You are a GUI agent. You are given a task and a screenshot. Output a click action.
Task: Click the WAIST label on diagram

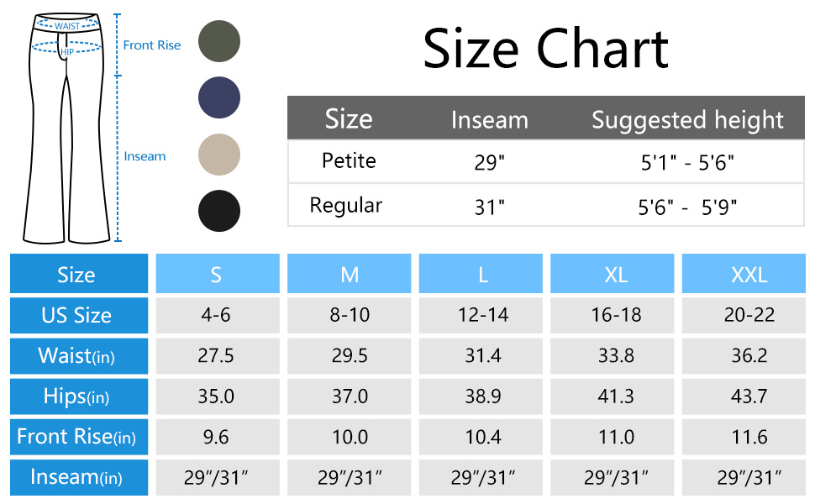[67, 26]
